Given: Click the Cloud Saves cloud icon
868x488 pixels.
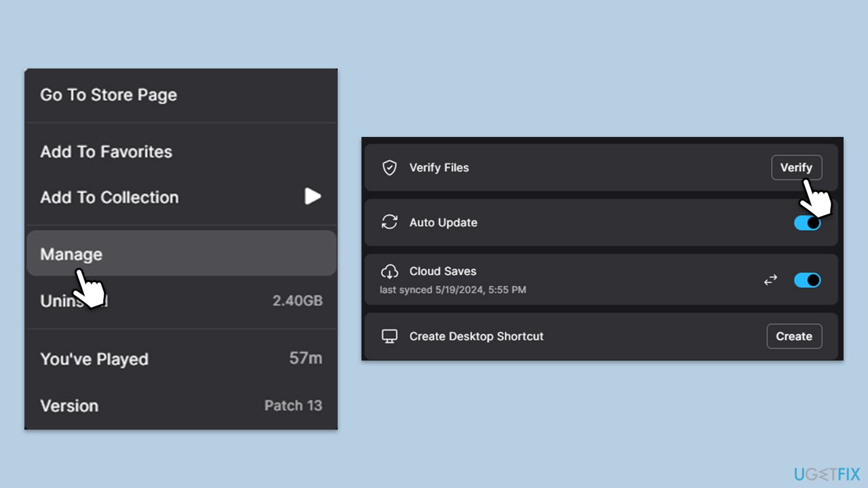Looking at the screenshot, I should [389, 272].
